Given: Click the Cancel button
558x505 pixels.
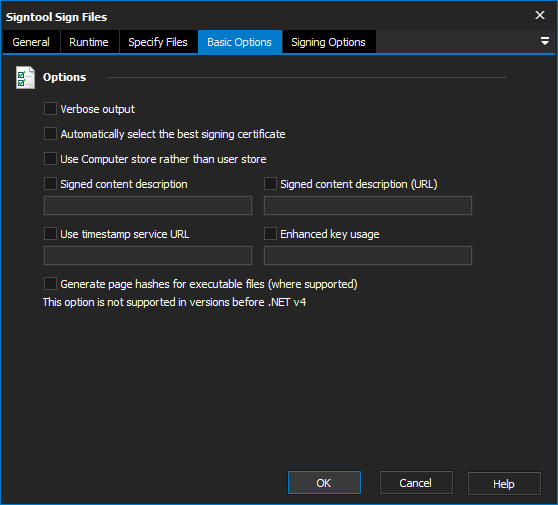Looking at the screenshot, I should point(416,483).
